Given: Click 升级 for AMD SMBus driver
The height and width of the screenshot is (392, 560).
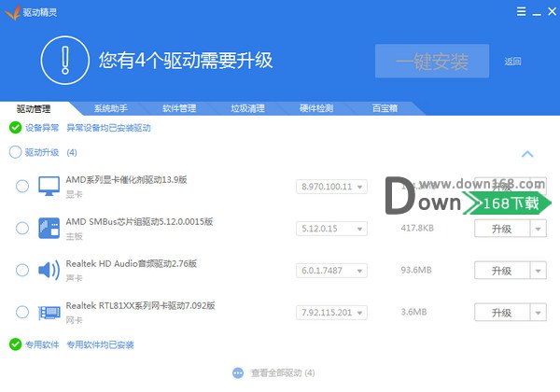Looking at the screenshot, I should coord(502,229).
